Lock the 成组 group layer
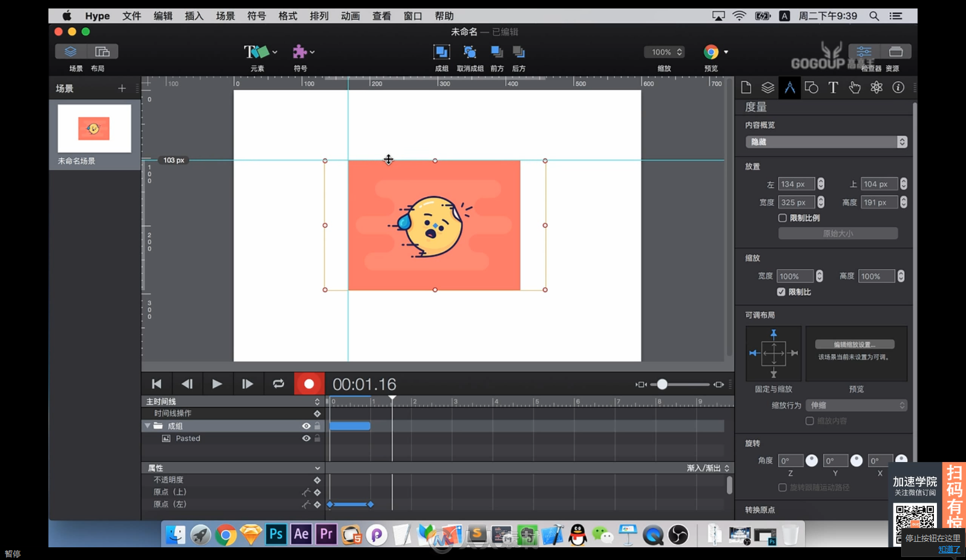Image resolution: width=966 pixels, height=560 pixels. (317, 426)
